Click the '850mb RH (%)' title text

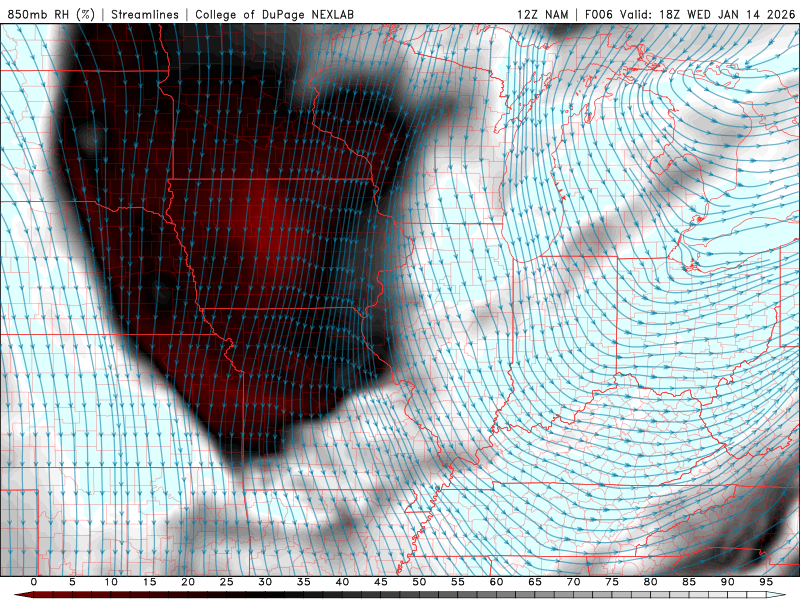point(51,14)
